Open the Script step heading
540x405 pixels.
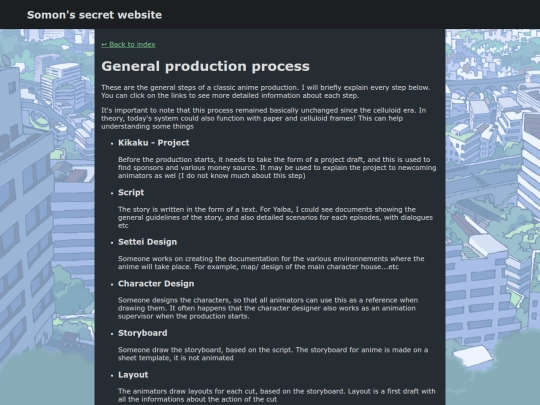point(131,192)
